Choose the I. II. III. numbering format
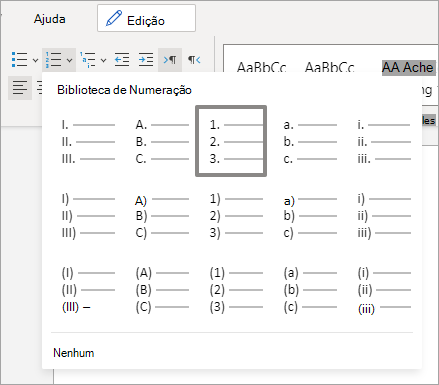The image size is (439, 385). [88, 142]
